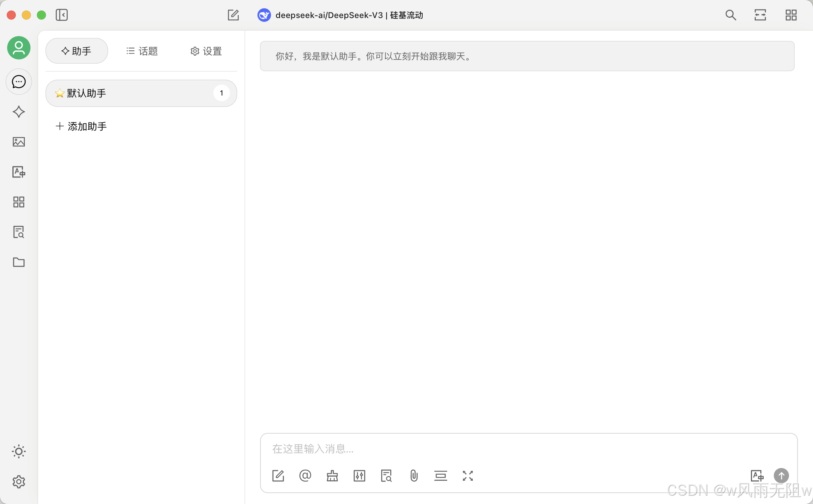Collapse the left assistant panel

pos(62,15)
